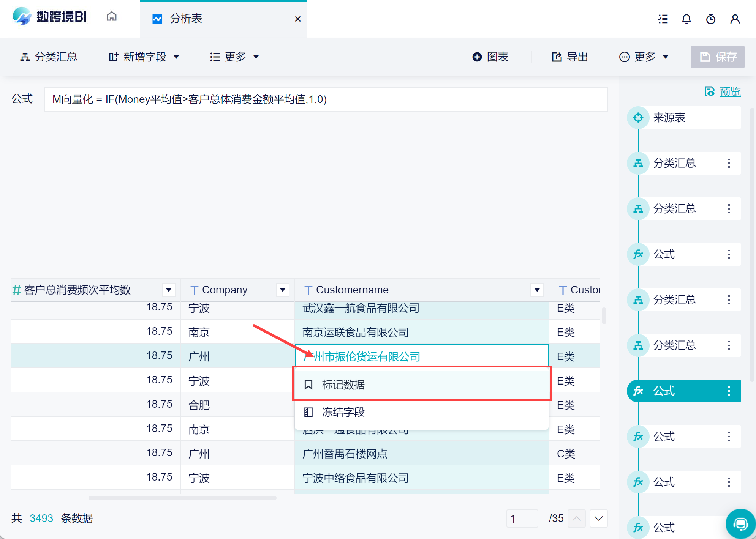Click the 图表 add chart button
Screen dimensions: 756x539
tap(490, 57)
